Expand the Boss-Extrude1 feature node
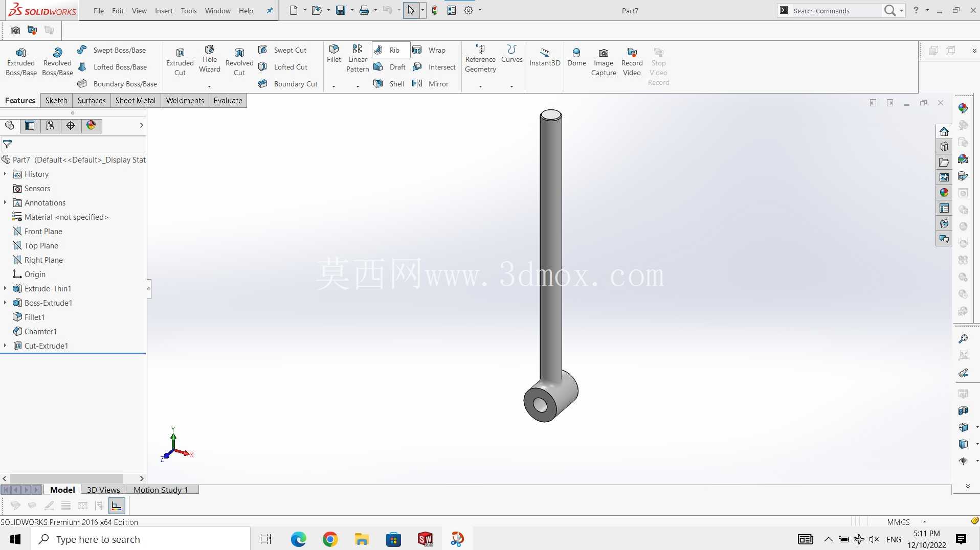The height and width of the screenshot is (550, 980). 5,303
